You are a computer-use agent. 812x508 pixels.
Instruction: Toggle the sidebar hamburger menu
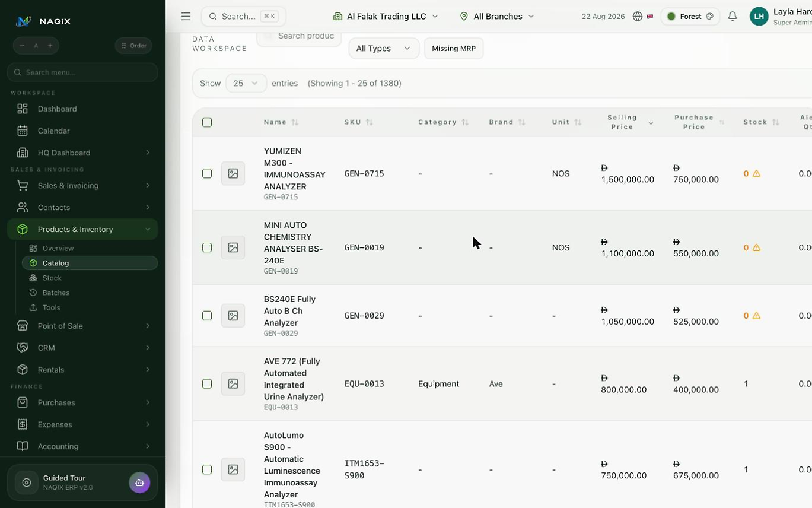coord(186,17)
